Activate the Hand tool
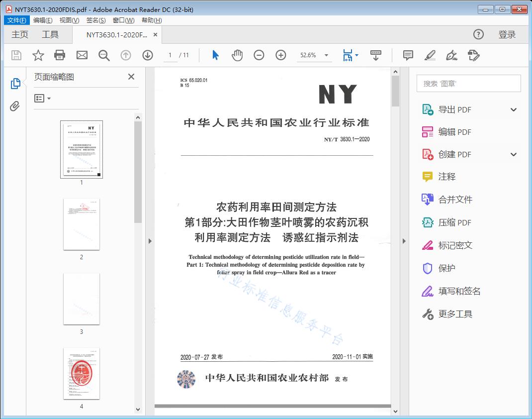 point(237,55)
